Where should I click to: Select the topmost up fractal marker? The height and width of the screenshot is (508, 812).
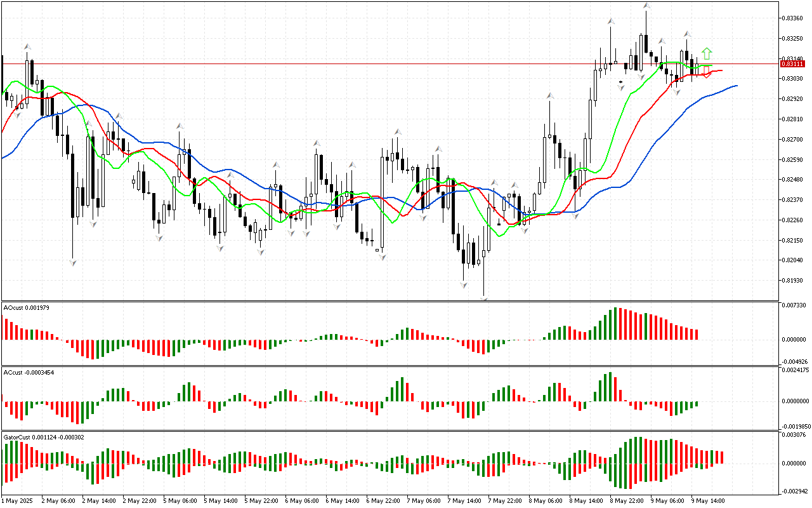646,5
